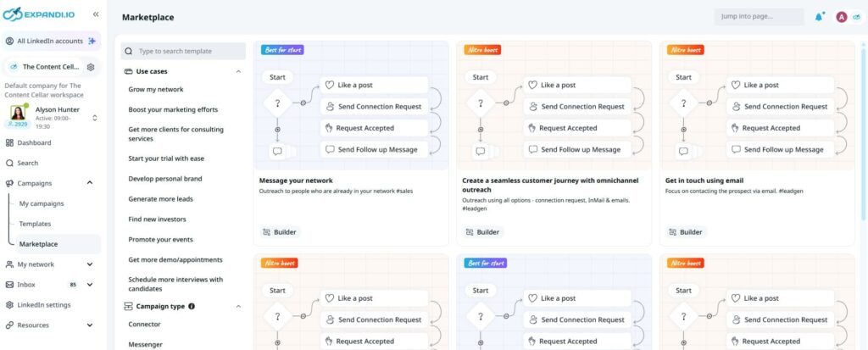Image resolution: width=868 pixels, height=350 pixels.
Task: Expand the My network section
Action: point(90,264)
